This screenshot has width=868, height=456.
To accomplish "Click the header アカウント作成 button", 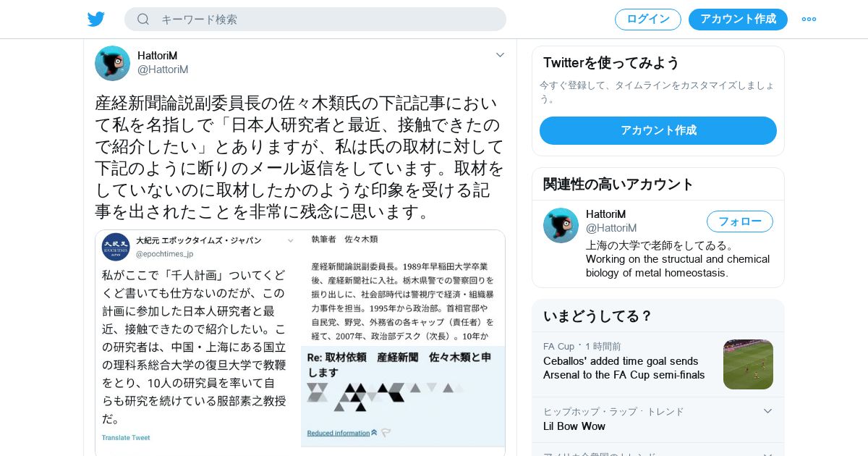I will pyautogui.click(x=738, y=19).
